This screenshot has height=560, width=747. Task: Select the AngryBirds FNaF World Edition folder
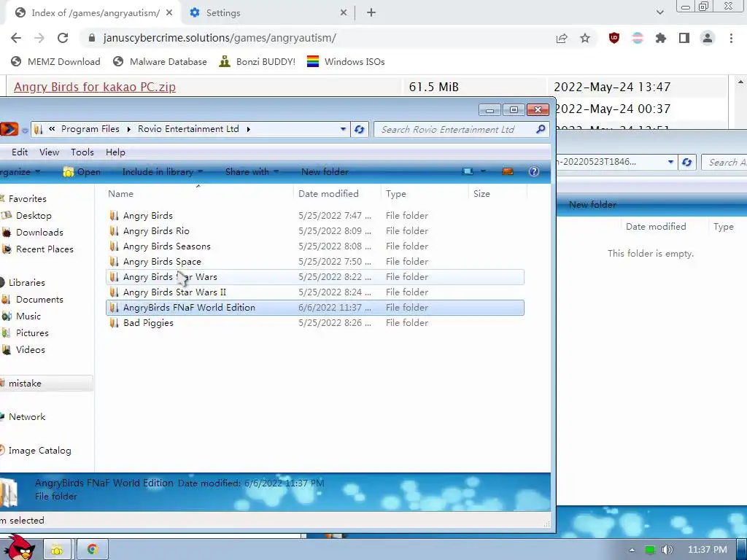click(315, 308)
